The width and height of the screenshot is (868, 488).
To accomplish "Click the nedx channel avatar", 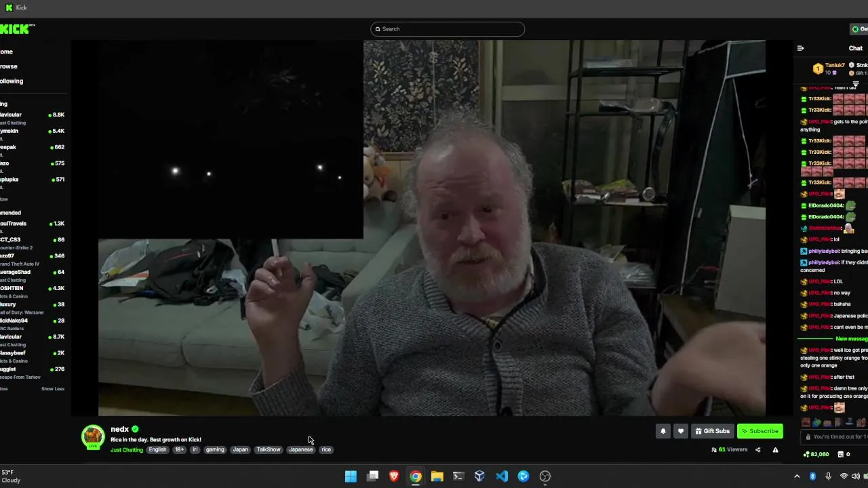I will tap(93, 437).
